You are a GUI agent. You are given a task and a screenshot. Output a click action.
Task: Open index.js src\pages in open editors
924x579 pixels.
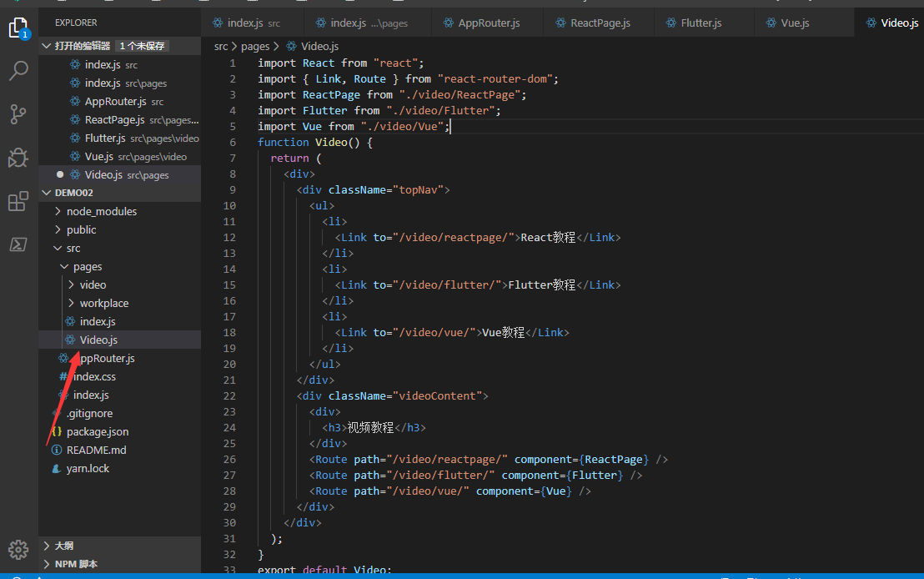(119, 83)
